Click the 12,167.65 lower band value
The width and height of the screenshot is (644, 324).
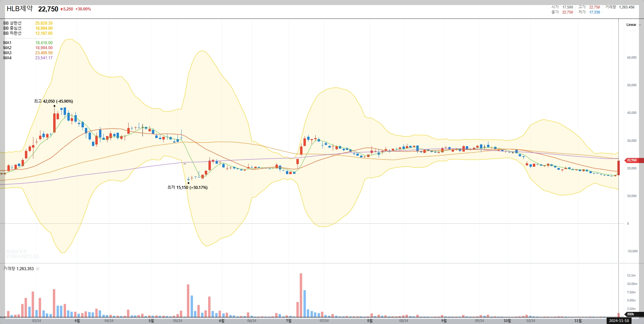44,33
